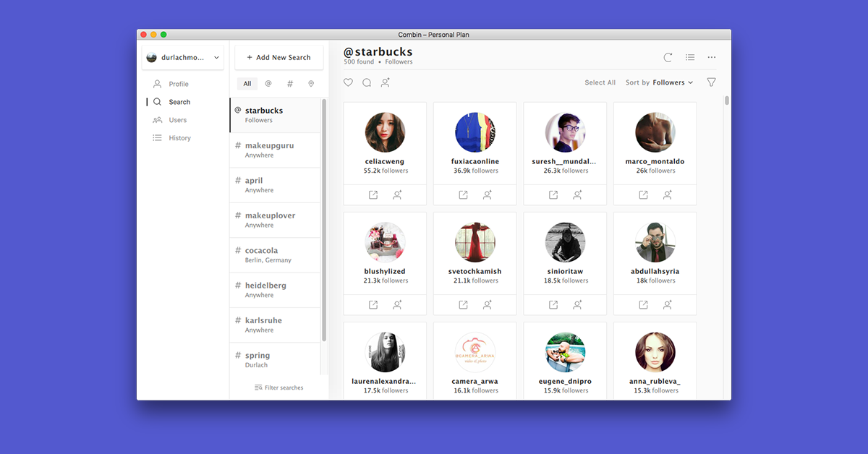Screen dimensions: 868x454
Task: Go to the Profile section
Action: [x=171, y=84]
